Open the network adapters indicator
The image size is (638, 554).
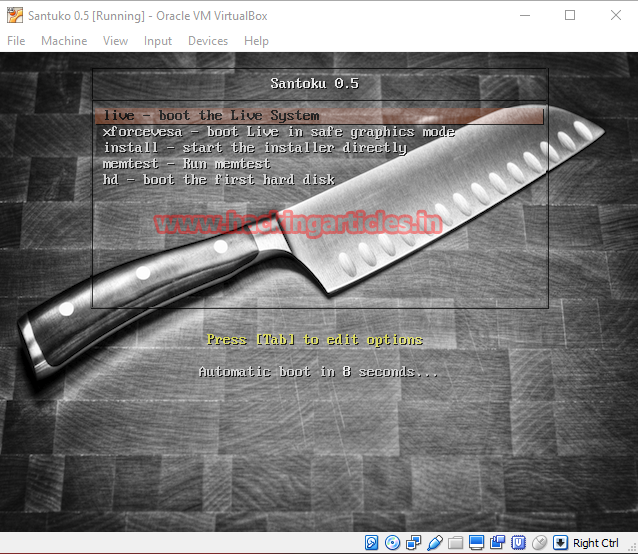[413, 543]
